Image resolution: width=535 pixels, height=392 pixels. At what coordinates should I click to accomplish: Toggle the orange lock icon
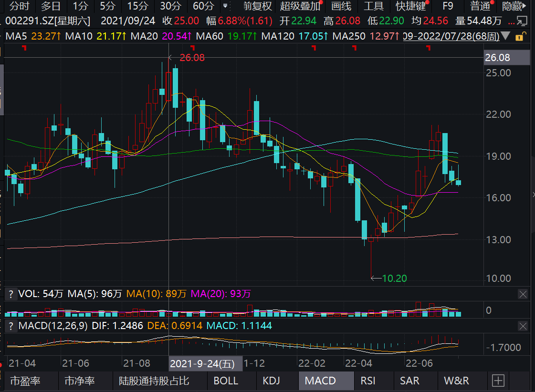tap(520, 36)
